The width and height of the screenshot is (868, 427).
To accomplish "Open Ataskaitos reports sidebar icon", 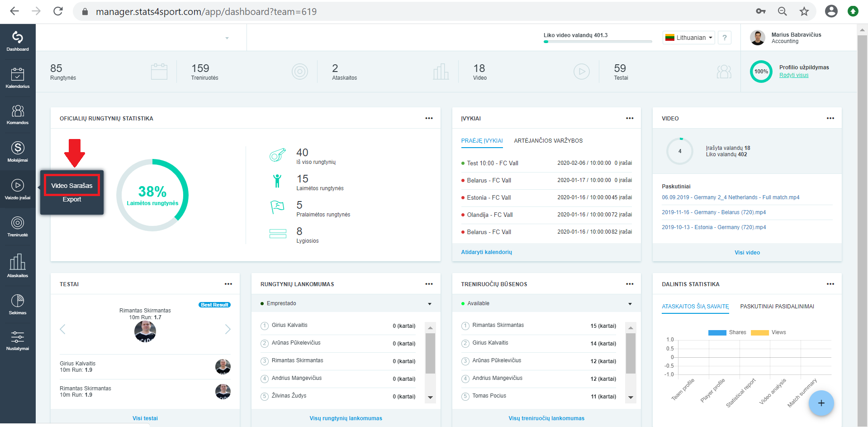I will pyautogui.click(x=18, y=265).
